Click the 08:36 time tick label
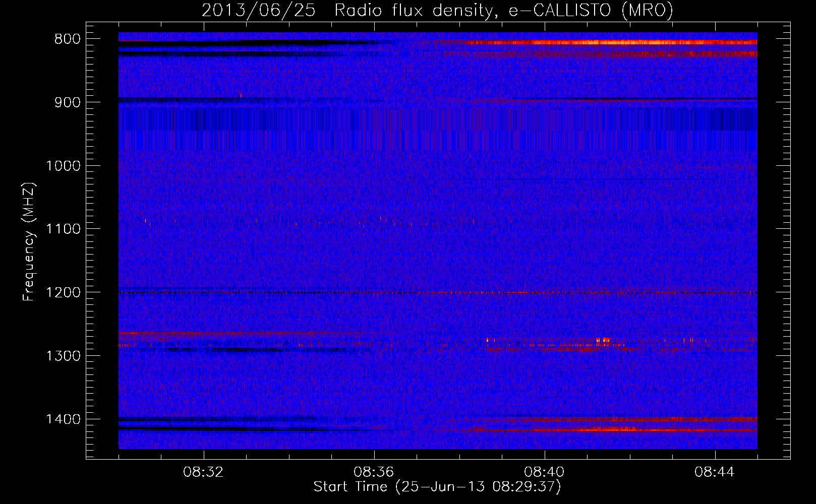Screen dimensions: 816x504 (374, 472)
